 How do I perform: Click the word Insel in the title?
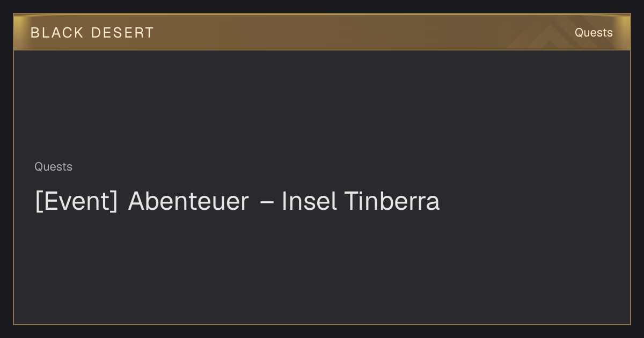[x=309, y=201]
